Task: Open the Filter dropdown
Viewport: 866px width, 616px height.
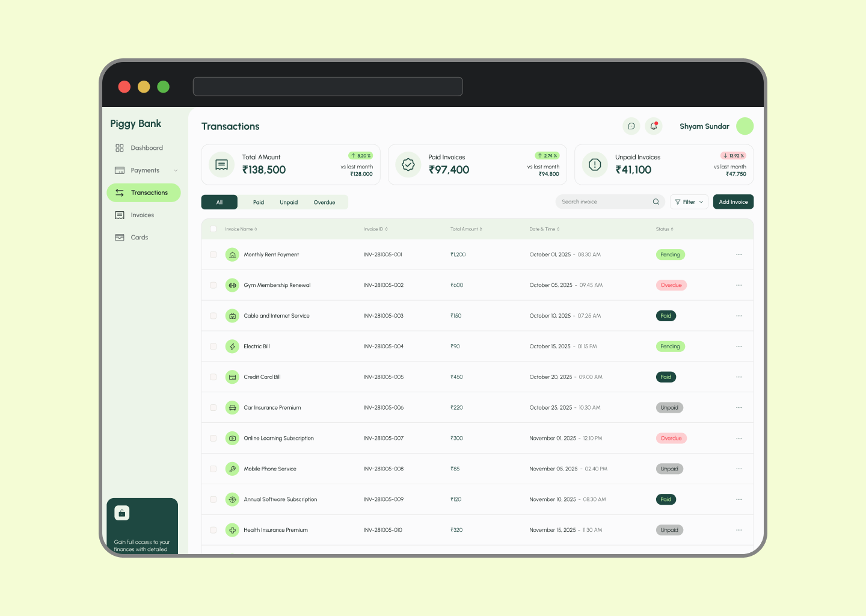Action: (689, 202)
